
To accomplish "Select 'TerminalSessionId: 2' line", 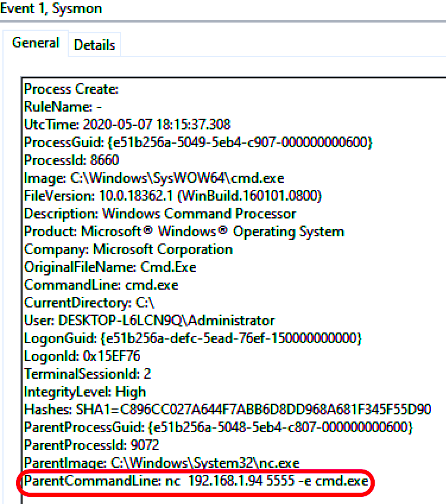I will click(x=87, y=374).
